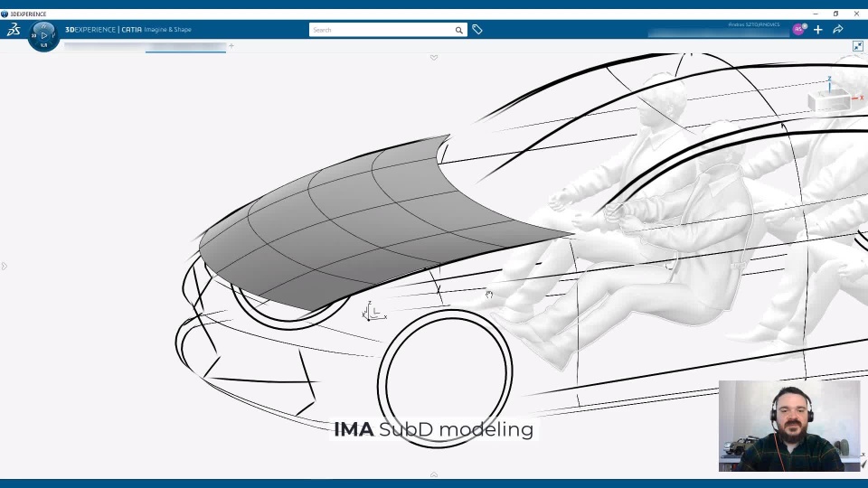Click the view orientation cube

[829, 100]
